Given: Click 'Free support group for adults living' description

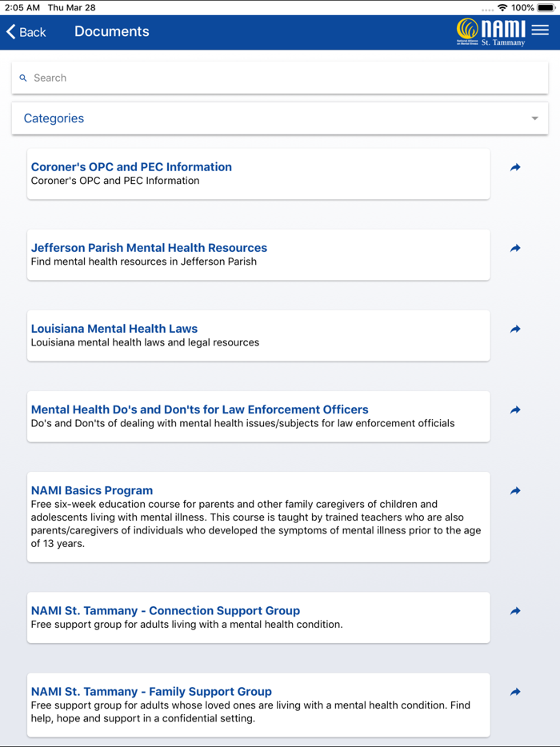Looking at the screenshot, I should click(x=187, y=625).
